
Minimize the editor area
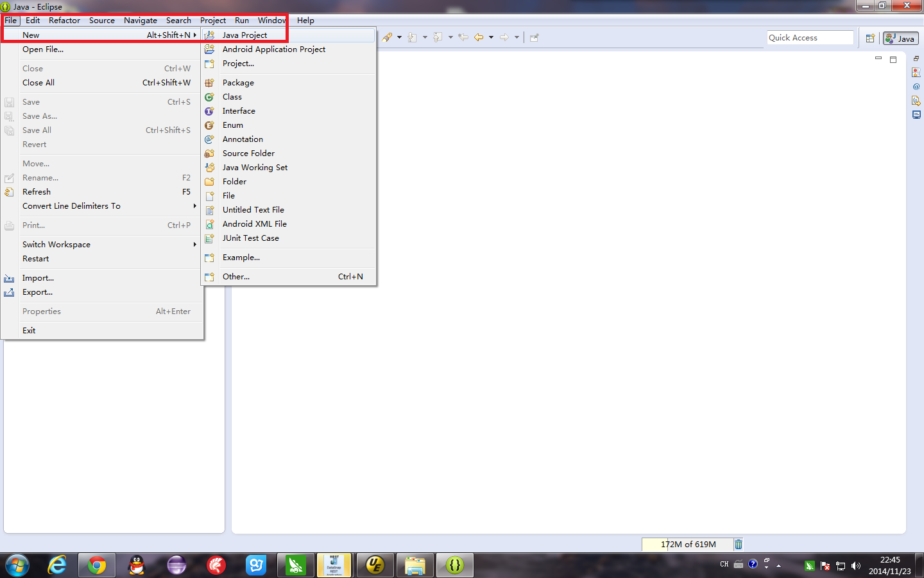pyautogui.click(x=878, y=58)
